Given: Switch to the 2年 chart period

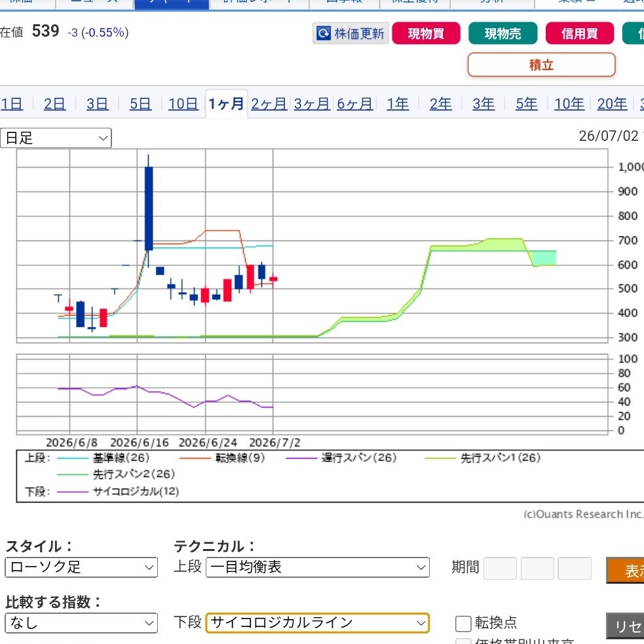Looking at the screenshot, I should click(x=441, y=104).
